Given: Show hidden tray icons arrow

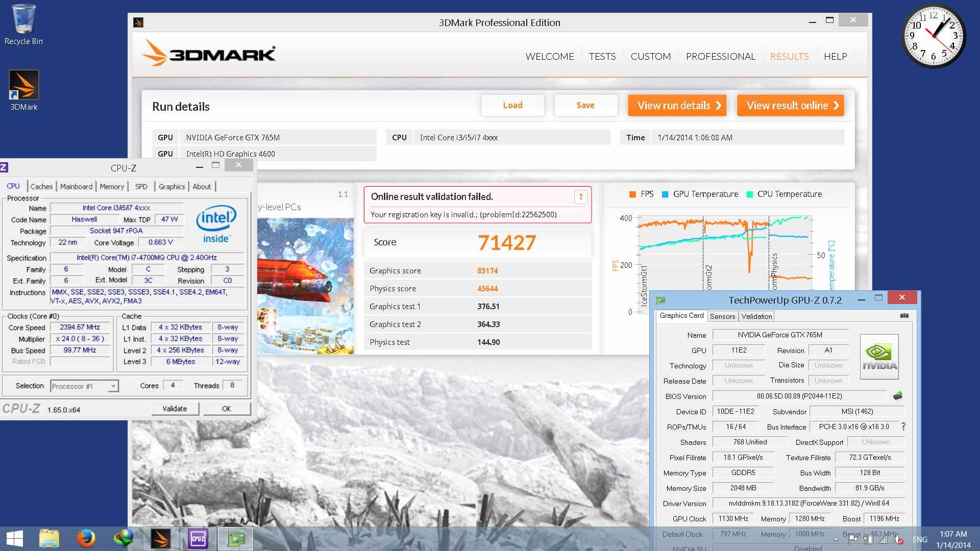Looking at the screenshot, I should [836, 539].
